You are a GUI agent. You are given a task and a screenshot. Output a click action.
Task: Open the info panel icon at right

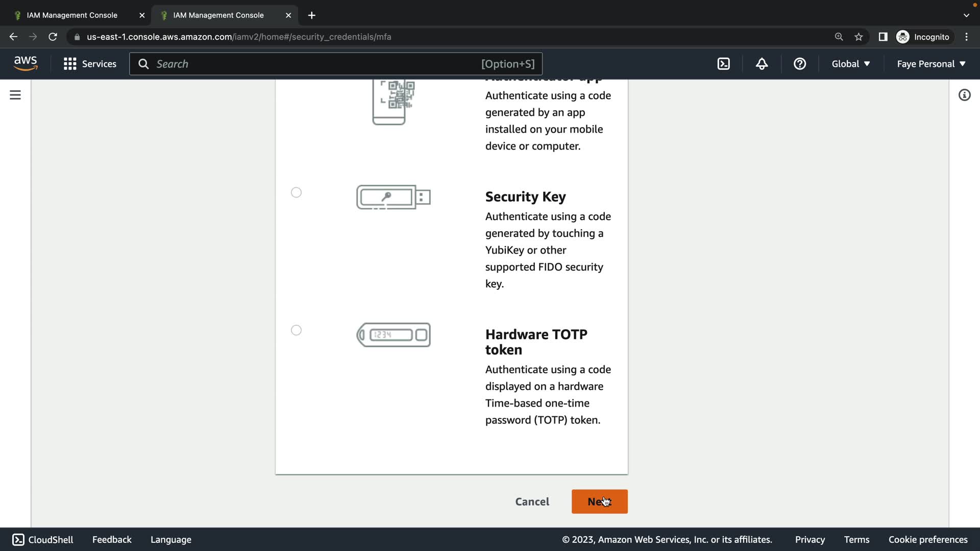tap(964, 95)
